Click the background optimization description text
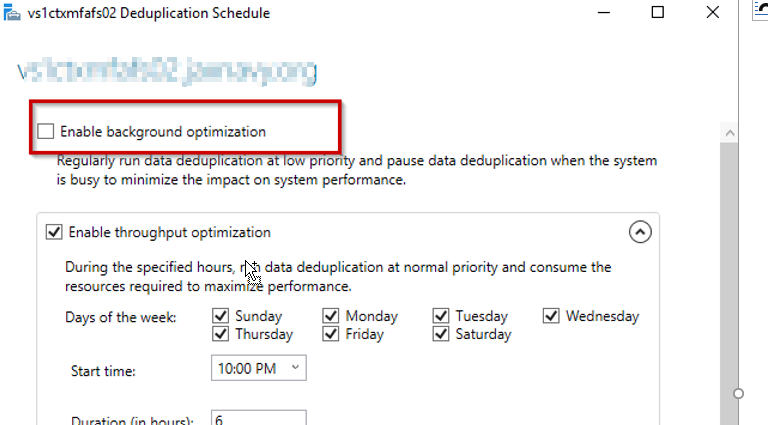This screenshot has width=768, height=425. coord(357,170)
